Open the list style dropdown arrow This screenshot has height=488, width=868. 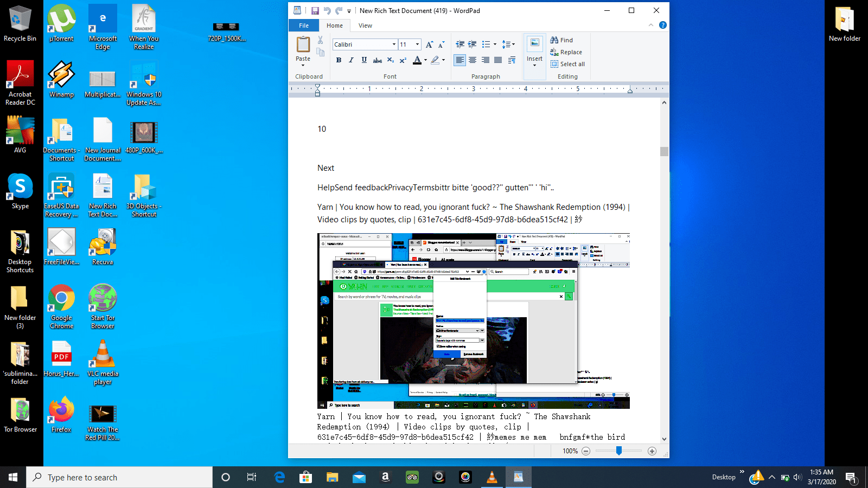point(495,44)
